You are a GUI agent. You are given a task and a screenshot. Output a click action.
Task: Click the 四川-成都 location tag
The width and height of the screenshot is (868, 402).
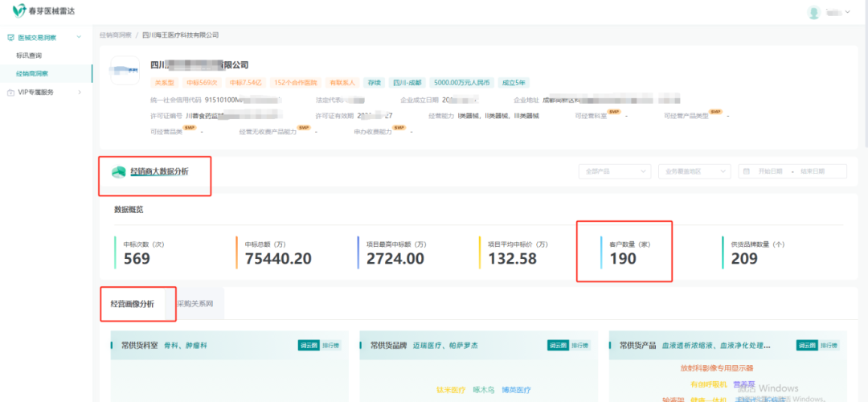pyautogui.click(x=407, y=83)
